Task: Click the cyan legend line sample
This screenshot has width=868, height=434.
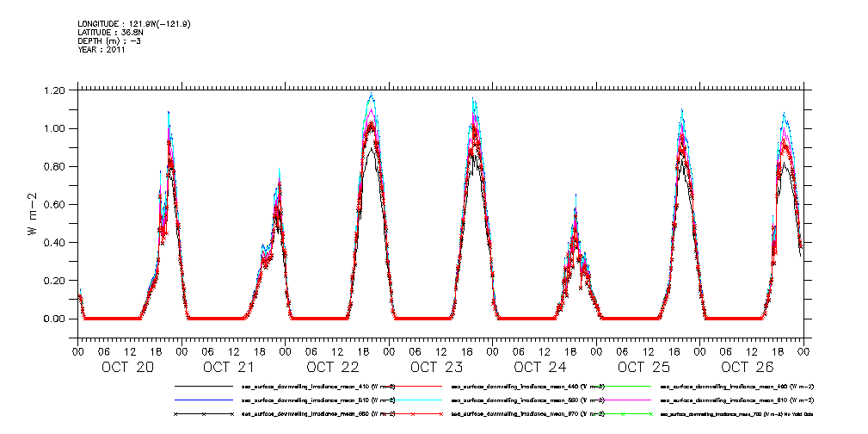Action: click(x=413, y=400)
